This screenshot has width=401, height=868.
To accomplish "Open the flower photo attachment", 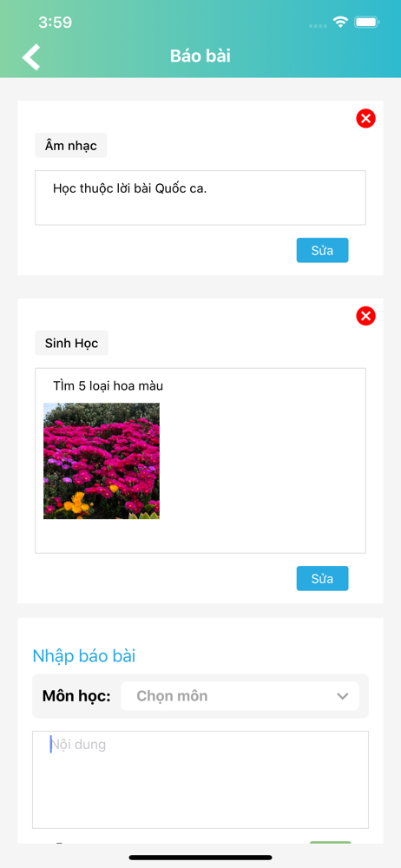I will [x=102, y=461].
